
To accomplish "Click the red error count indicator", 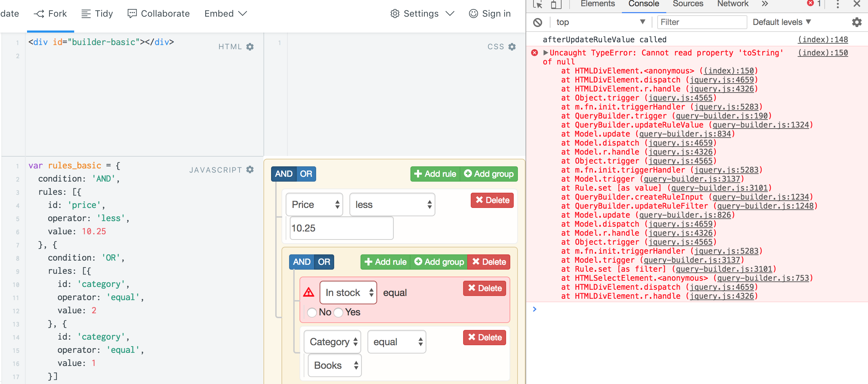I will [814, 4].
